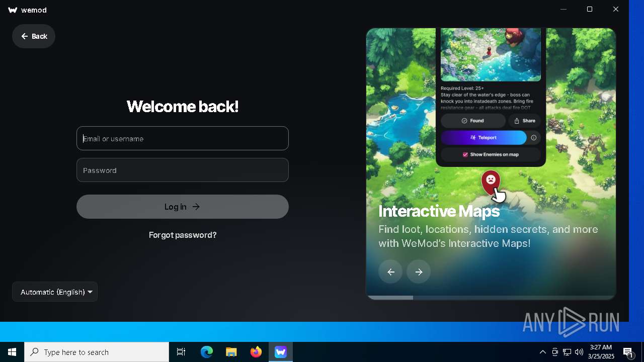The height and width of the screenshot is (362, 644).
Task: Open Task View on taskbar
Action: point(181,352)
